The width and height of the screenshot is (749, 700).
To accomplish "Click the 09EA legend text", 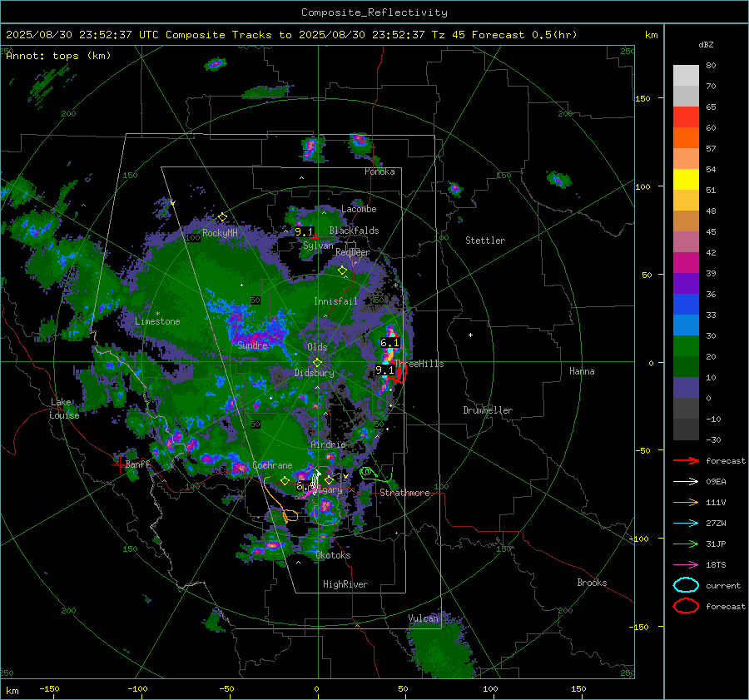I will click(x=716, y=482).
